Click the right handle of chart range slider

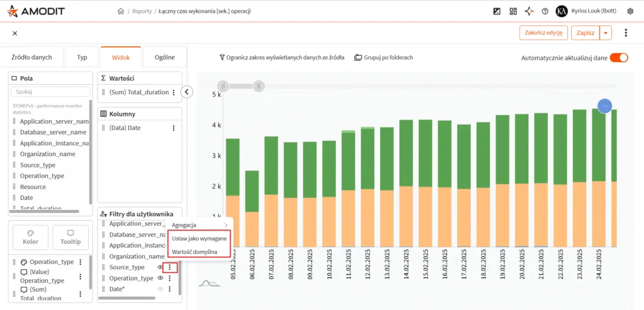[258, 86]
